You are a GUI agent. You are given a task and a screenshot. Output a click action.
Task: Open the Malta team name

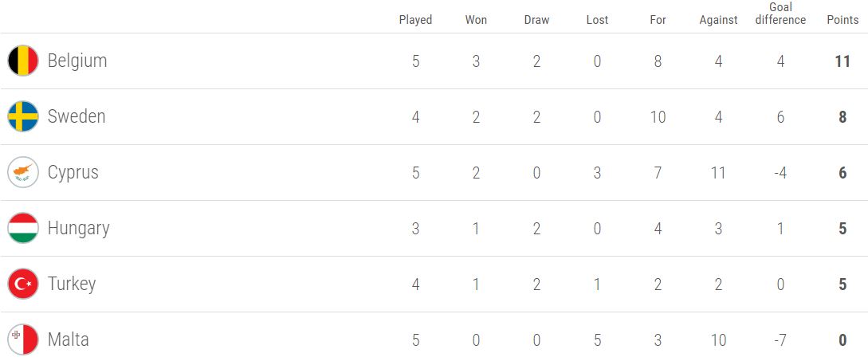(x=68, y=339)
